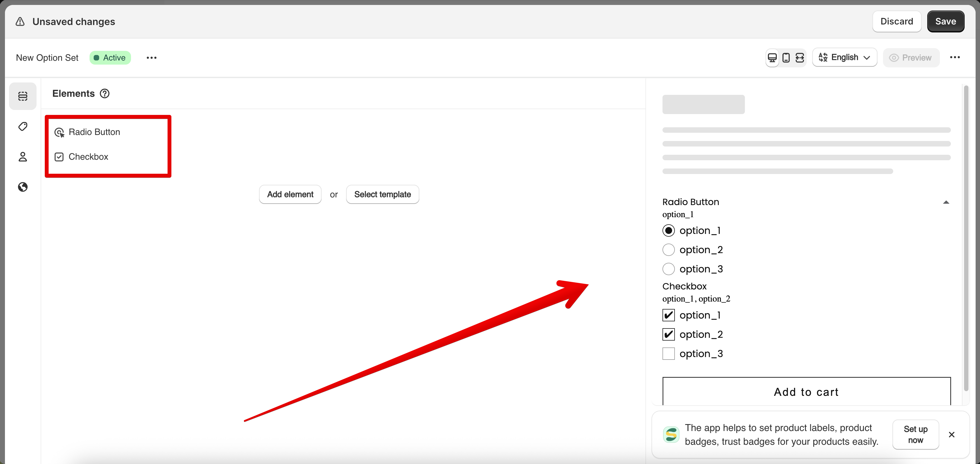Viewport: 980px width, 464px height.
Task: Select the Checkbox element item
Action: point(88,157)
